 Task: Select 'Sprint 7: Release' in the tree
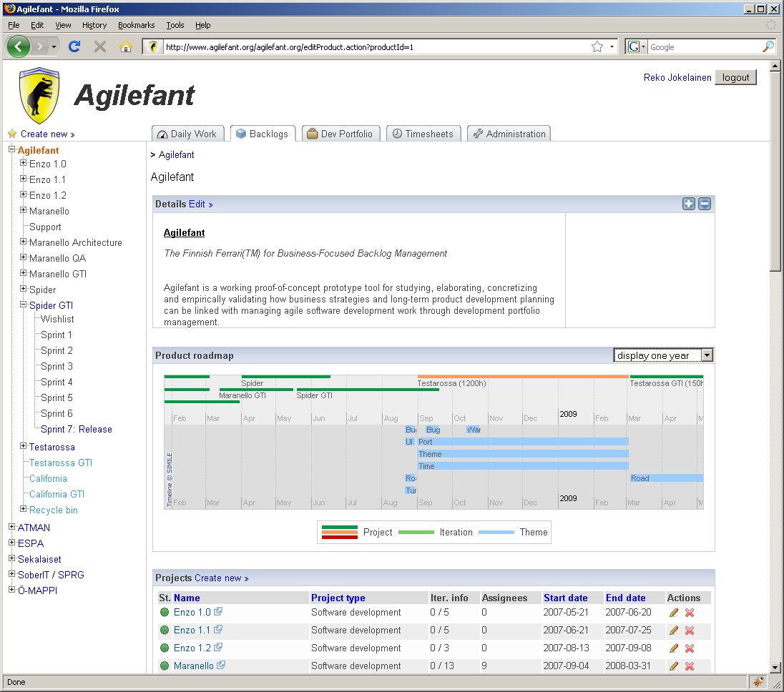point(76,429)
